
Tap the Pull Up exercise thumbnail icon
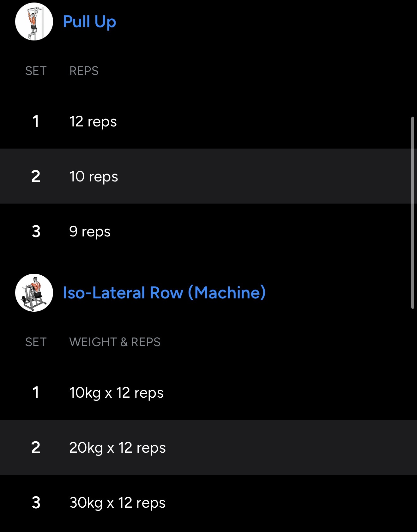(x=34, y=21)
